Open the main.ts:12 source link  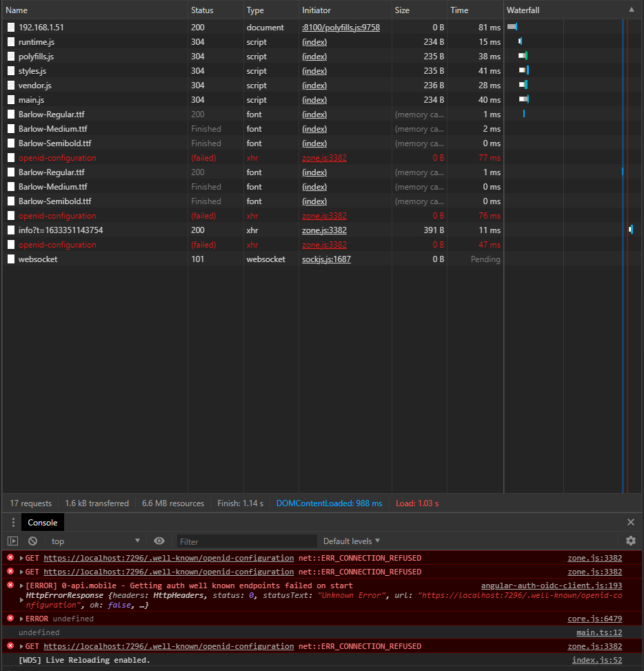pyautogui.click(x=598, y=632)
